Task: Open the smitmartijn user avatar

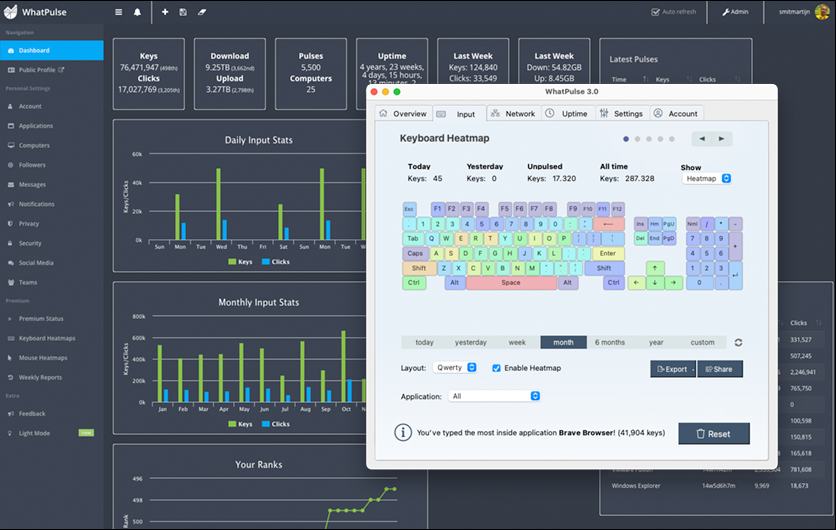Action: (822, 12)
